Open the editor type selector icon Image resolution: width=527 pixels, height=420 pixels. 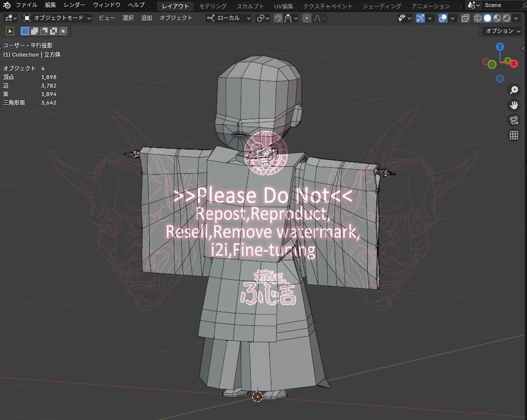click(x=11, y=18)
